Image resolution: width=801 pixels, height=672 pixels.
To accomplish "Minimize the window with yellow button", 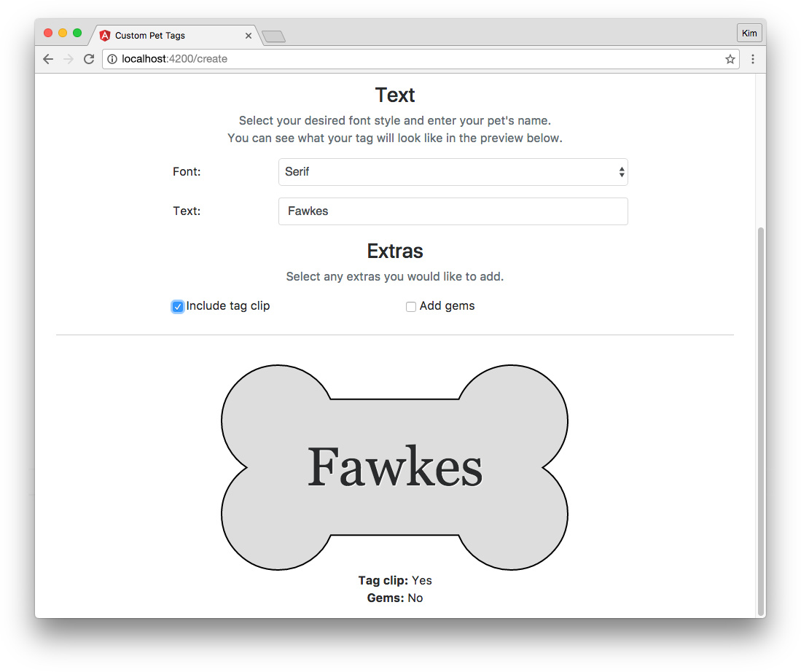I will (x=63, y=33).
